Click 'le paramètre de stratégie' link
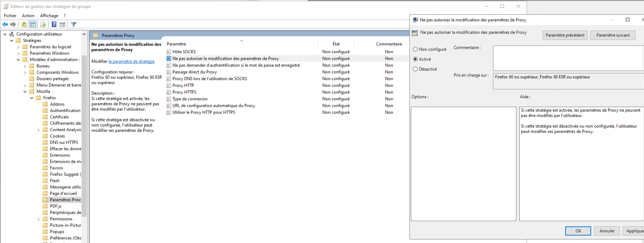This screenshot has height=243, width=644. 131,61
